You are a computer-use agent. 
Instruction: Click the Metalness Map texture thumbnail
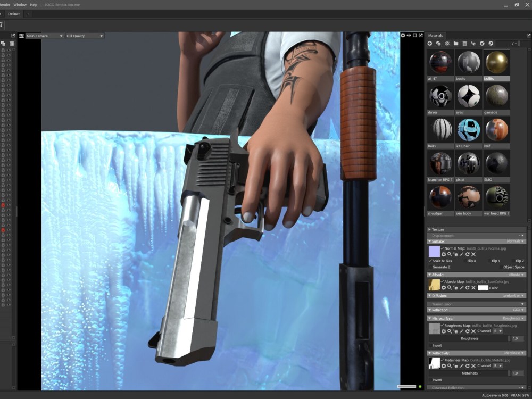(x=434, y=363)
